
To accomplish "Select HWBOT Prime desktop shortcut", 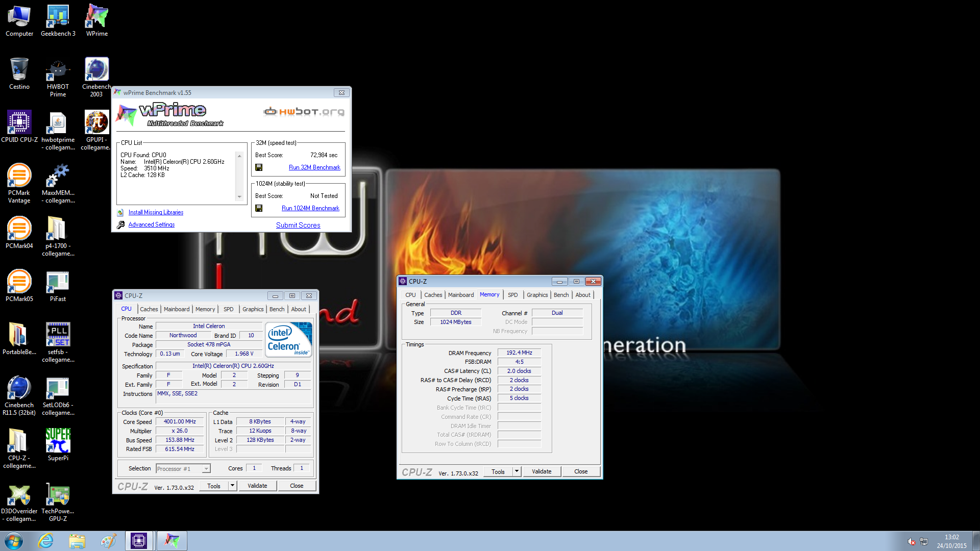I will pos(58,78).
